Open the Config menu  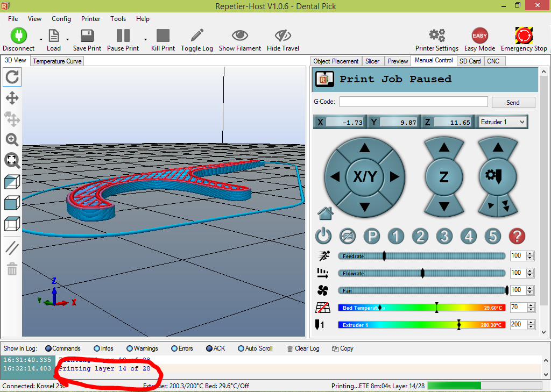[61, 19]
